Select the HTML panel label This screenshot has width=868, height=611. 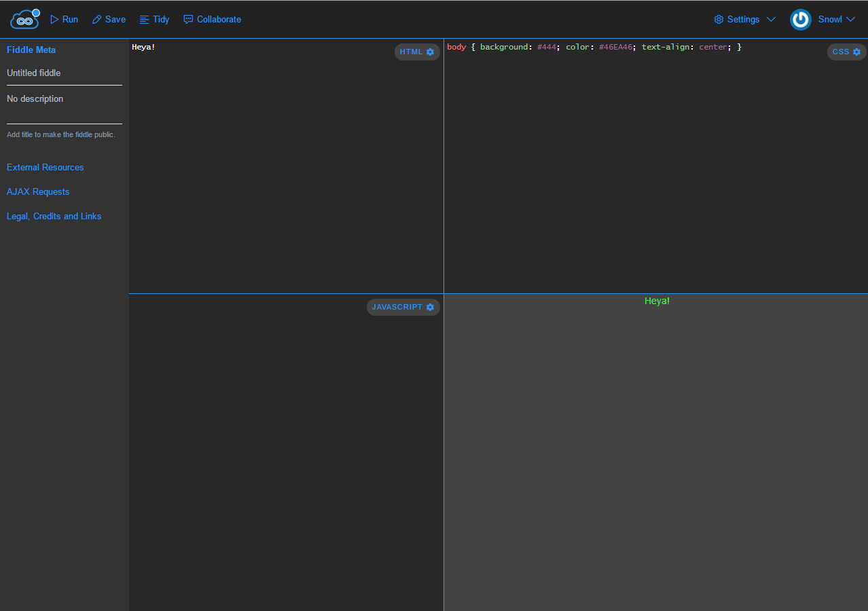[411, 52]
